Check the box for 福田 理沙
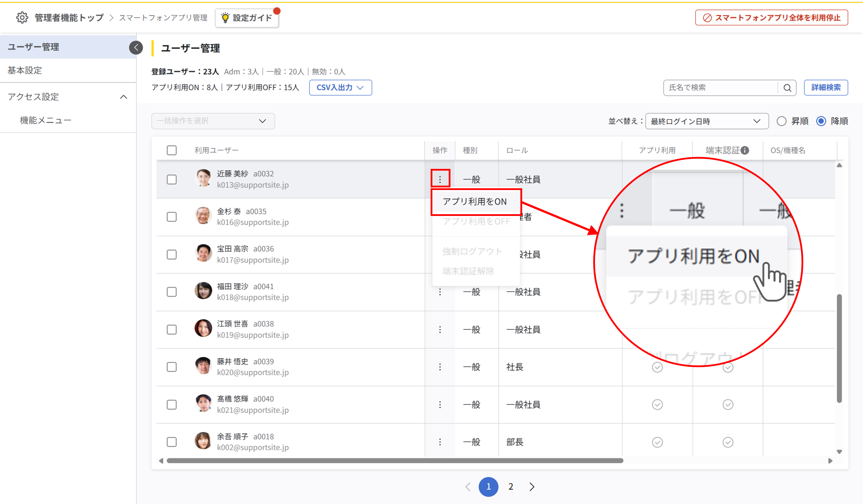863x504 pixels. 172,292
